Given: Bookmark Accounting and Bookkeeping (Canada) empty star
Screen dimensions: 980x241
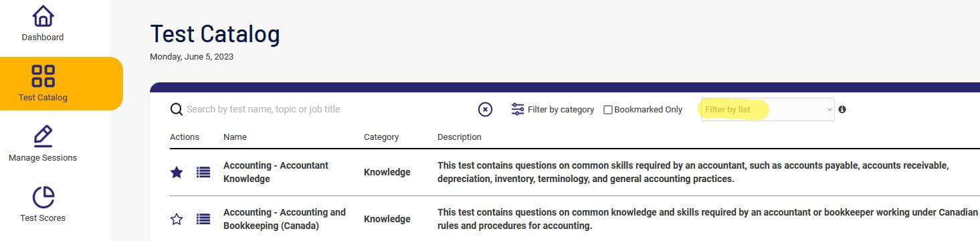Looking at the screenshot, I should pos(177,219).
